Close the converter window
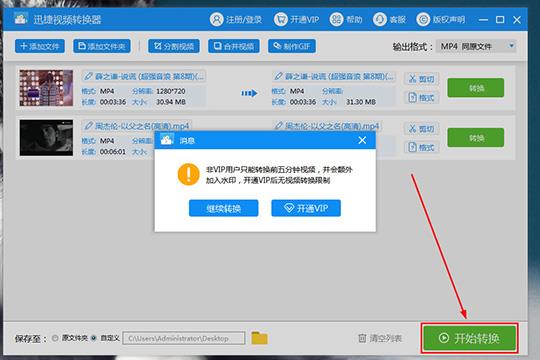540x360 pixels. (x=517, y=20)
